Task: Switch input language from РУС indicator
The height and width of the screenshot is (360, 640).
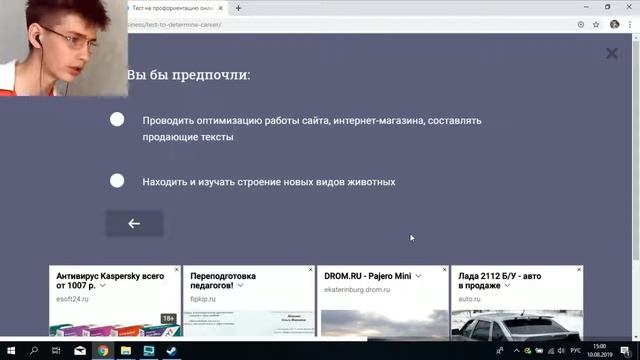Action: pos(576,351)
